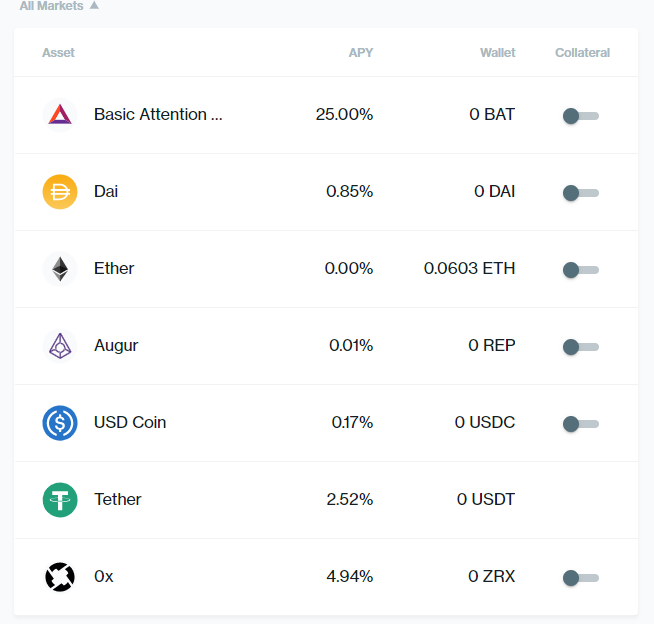Click the Ether diamond icon
Viewport: 654px width, 624px height.
tap(60, 269)
